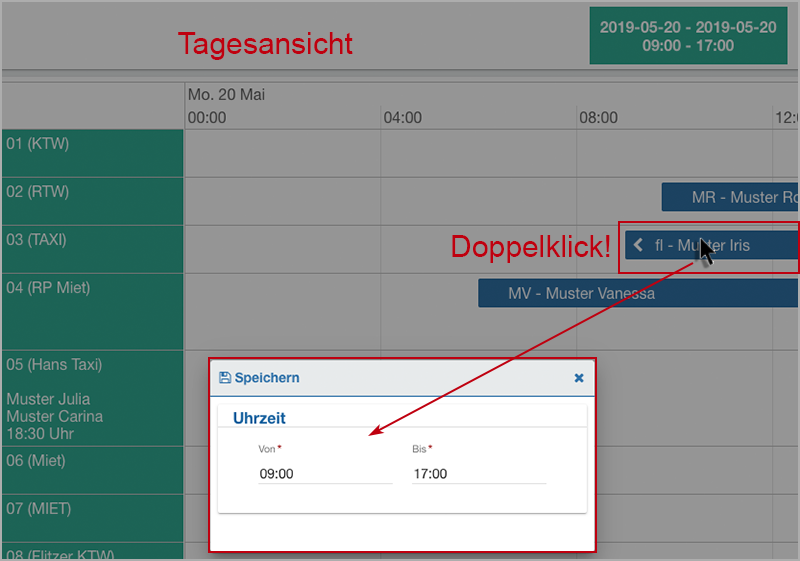This screenshot has height=561, width=800.
Task: Select the 01 (KTW) resource row
Action: coord(92,153)
